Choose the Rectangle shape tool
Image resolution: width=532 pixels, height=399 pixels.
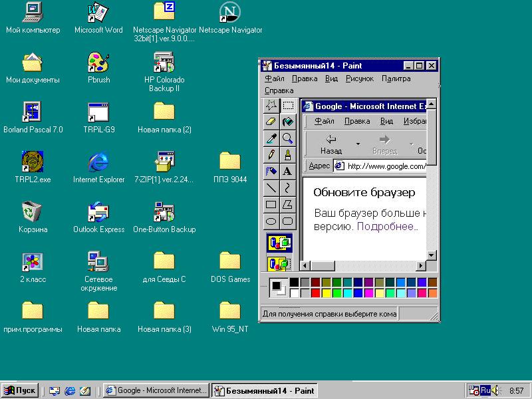coord(271,205)
